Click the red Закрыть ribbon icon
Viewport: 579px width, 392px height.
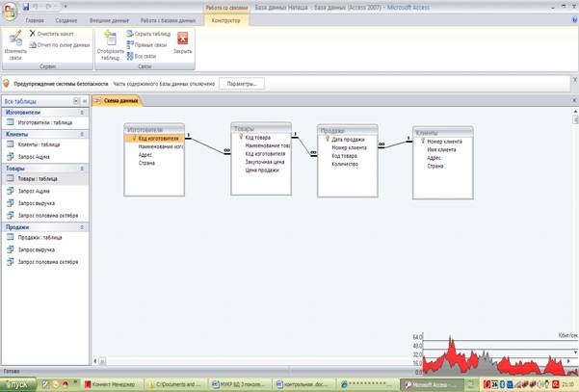(x=182, y=40)
